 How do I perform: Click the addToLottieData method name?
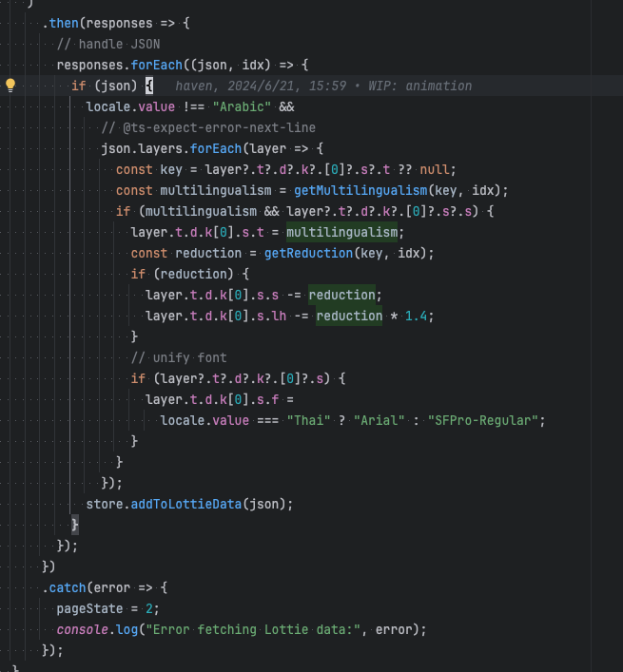[x=186, y=504]
